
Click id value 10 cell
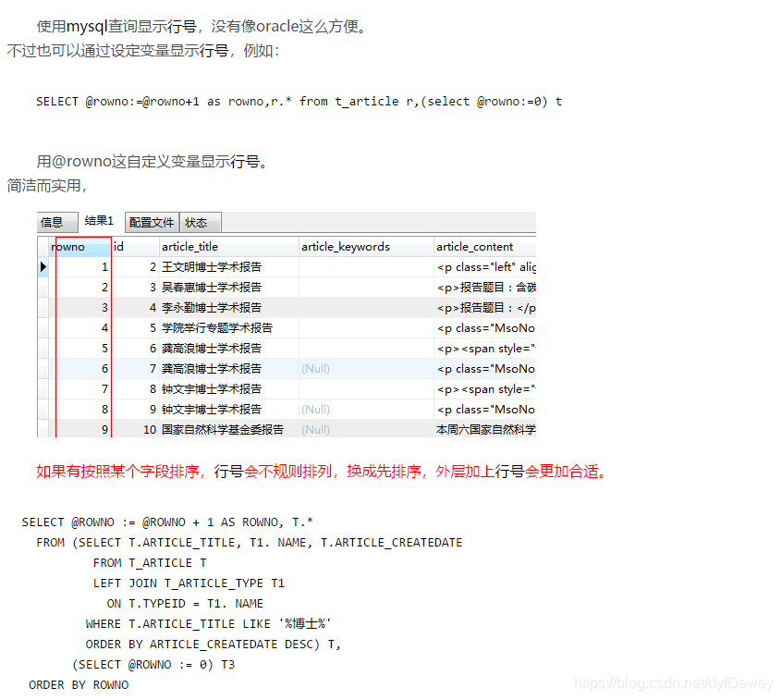135,430
